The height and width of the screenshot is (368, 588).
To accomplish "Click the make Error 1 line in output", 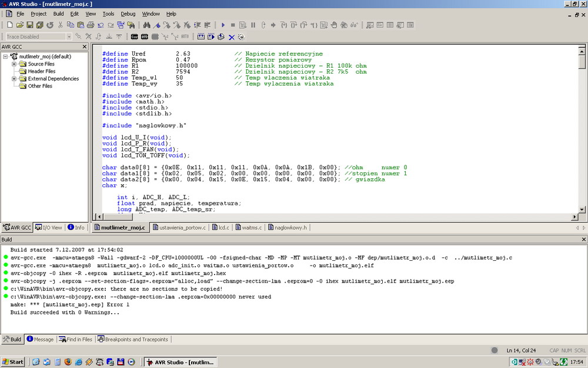I will tap(70, 304).
